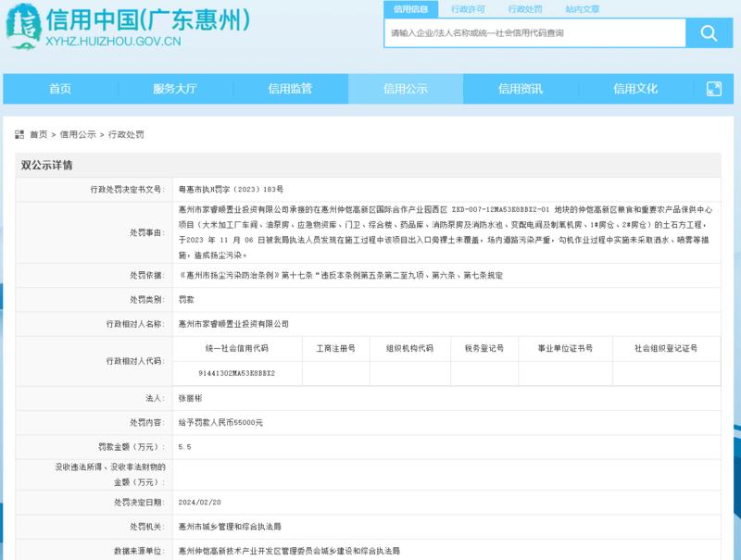The image size is (741, 560).
Task: Open the 首页 navigation menu
Action: [60, 89]
